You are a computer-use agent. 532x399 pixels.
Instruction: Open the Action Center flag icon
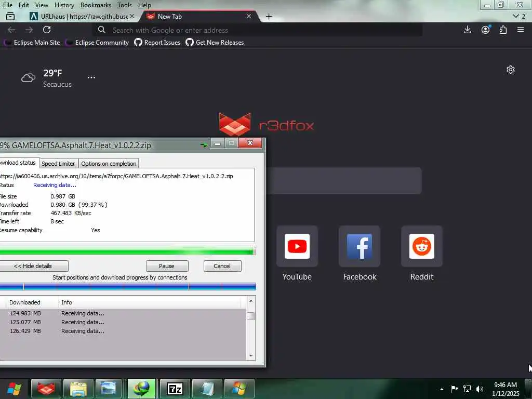click(454, 389)
